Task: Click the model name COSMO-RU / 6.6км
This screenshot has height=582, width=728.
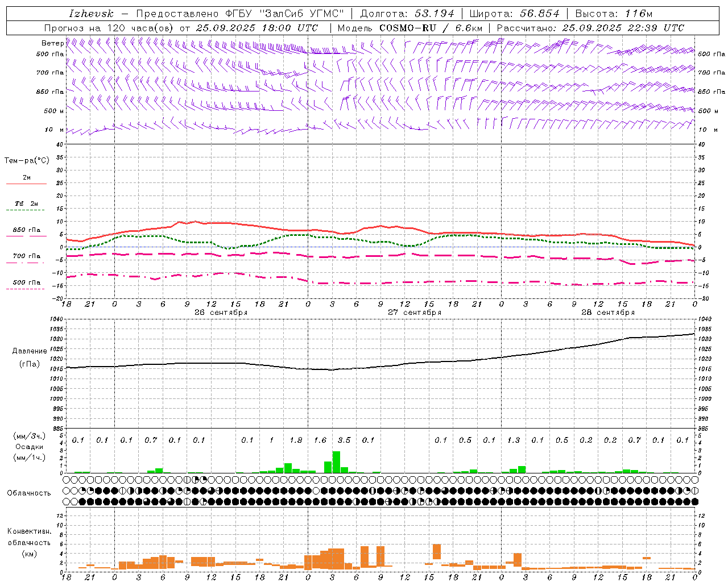Action: tap(431, 28)
